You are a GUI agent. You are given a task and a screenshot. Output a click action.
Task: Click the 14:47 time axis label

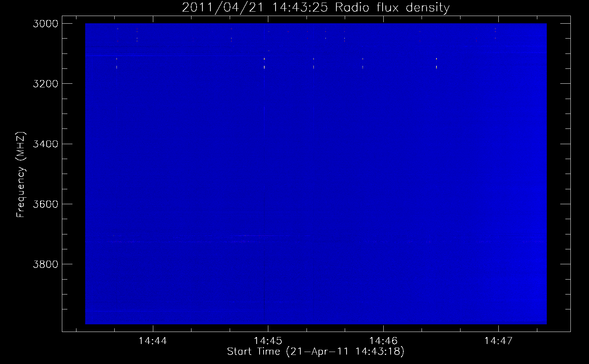(x=498, y=341)
